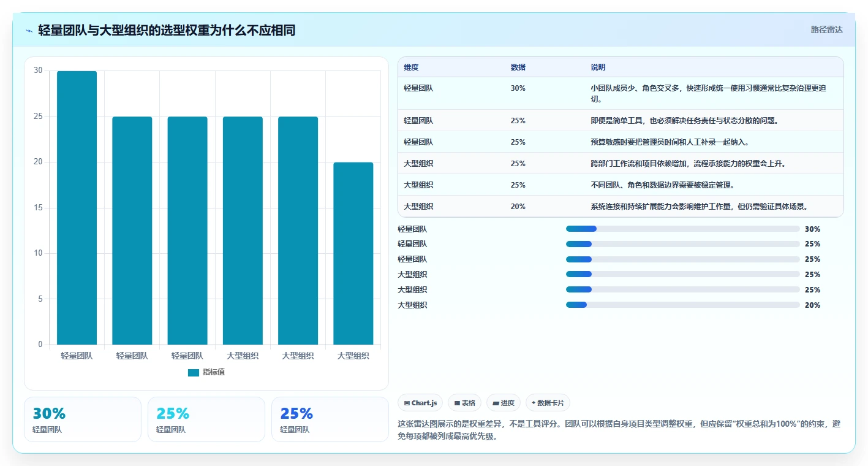Click the description starting 即便是简单工具
This screenshot has height=466, width=868.
click(684, 121)
